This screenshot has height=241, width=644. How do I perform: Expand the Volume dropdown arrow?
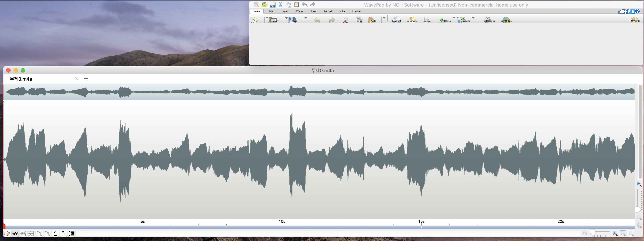tap(473, 18)
